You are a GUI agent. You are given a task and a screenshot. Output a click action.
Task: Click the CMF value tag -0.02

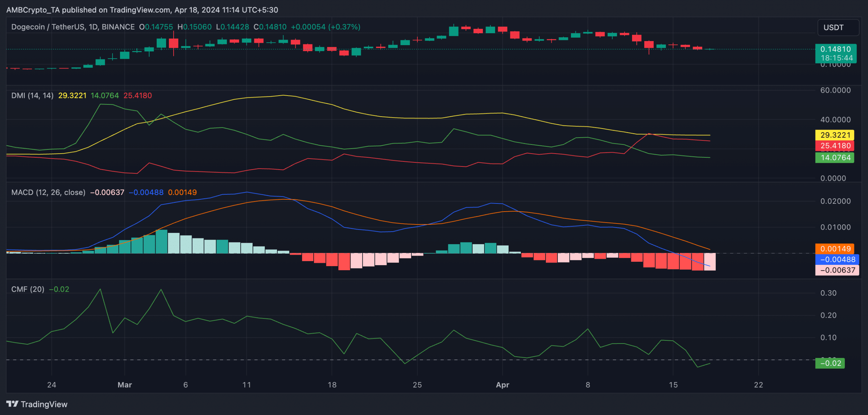[x=830, y=363]
